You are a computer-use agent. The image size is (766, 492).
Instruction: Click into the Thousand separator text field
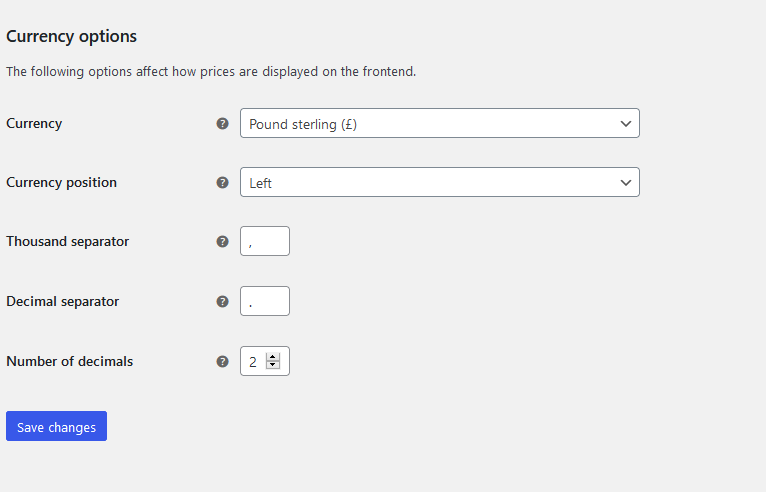point(265,241)
